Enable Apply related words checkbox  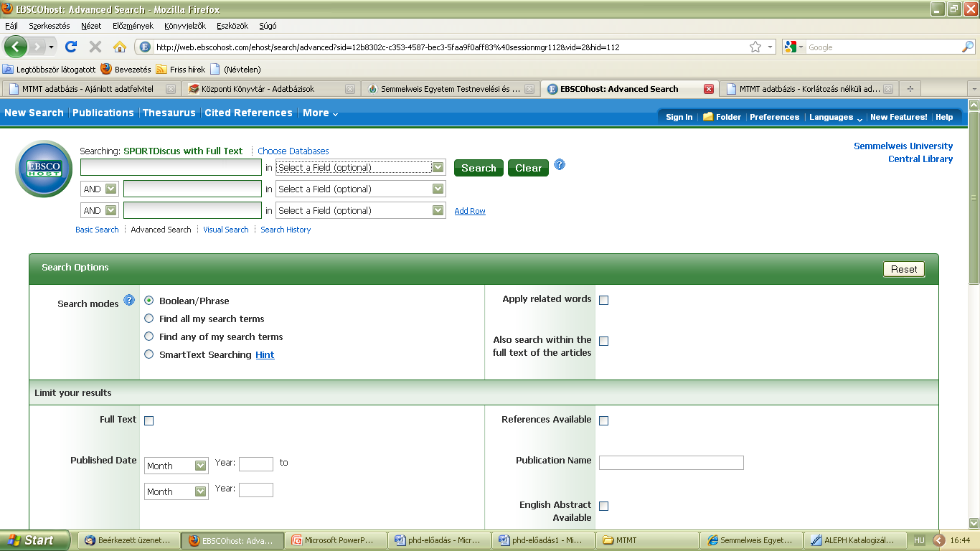tap(603, 300)
